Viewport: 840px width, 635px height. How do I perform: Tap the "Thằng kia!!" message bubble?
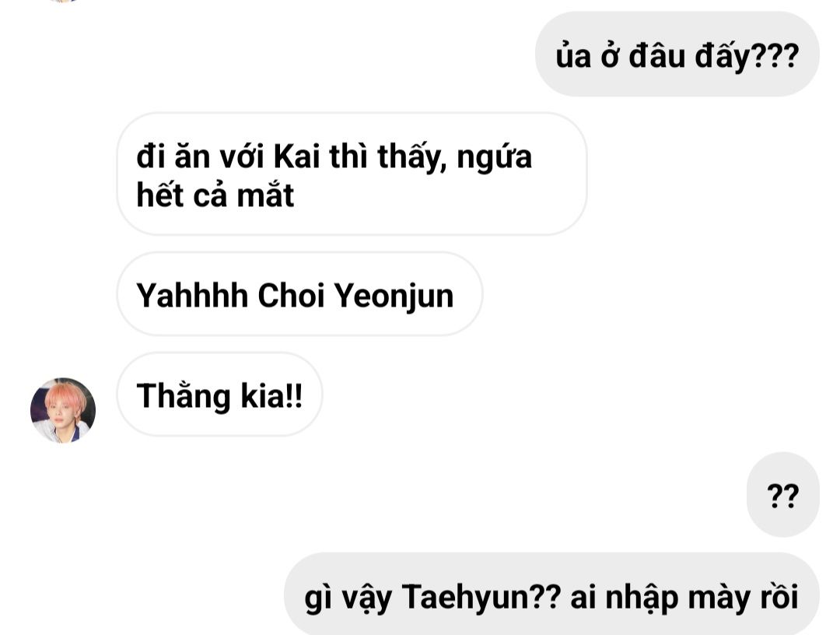click(219, 395)
